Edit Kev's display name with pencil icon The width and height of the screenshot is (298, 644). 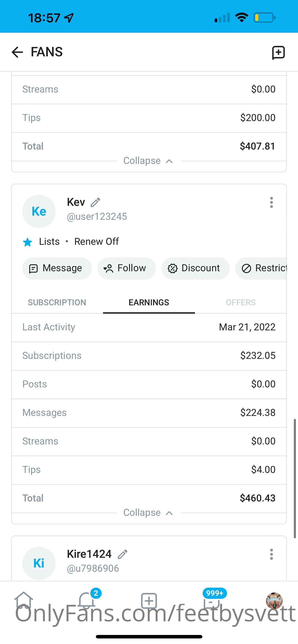point(95,202)
